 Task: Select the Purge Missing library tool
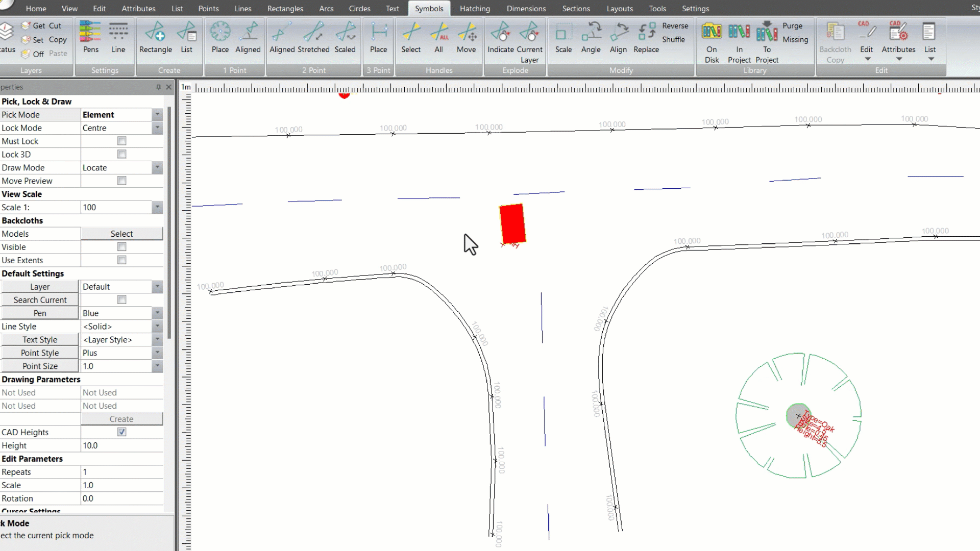click(794, 32)
